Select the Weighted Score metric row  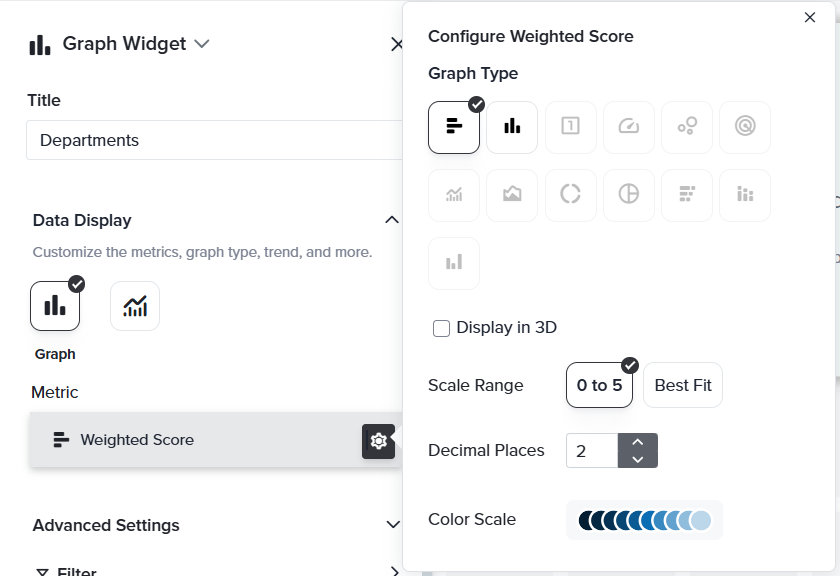pos(190,440)
